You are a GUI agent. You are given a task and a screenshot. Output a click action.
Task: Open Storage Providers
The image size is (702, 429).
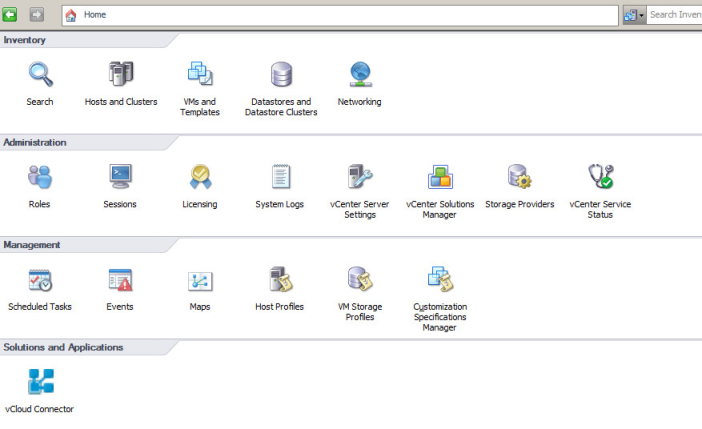coord(520,176)
